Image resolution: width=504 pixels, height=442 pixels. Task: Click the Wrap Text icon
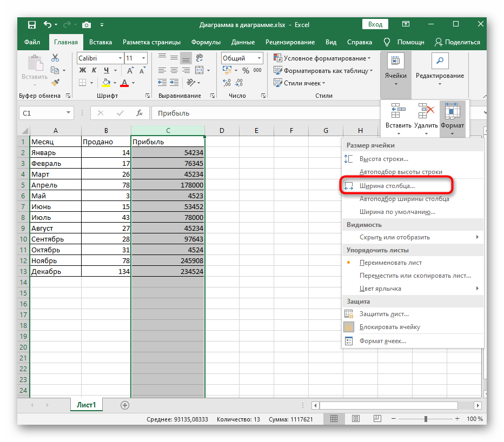[200, 58]
